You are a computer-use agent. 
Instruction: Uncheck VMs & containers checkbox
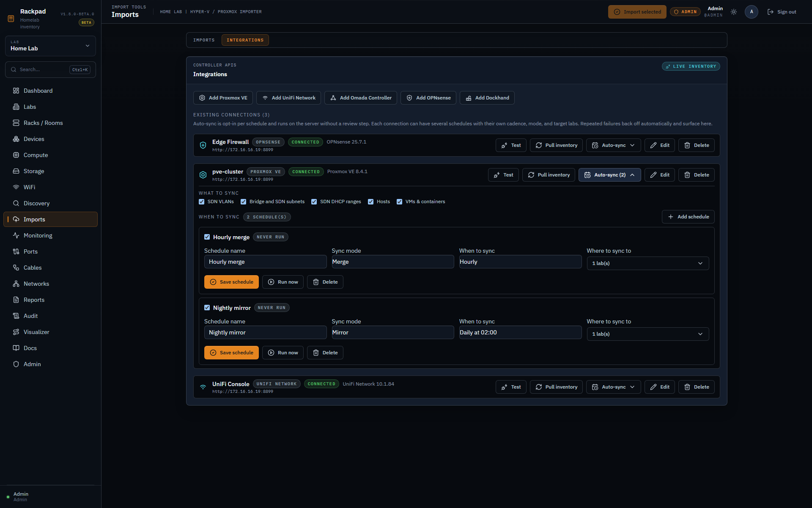click(400, 202)
